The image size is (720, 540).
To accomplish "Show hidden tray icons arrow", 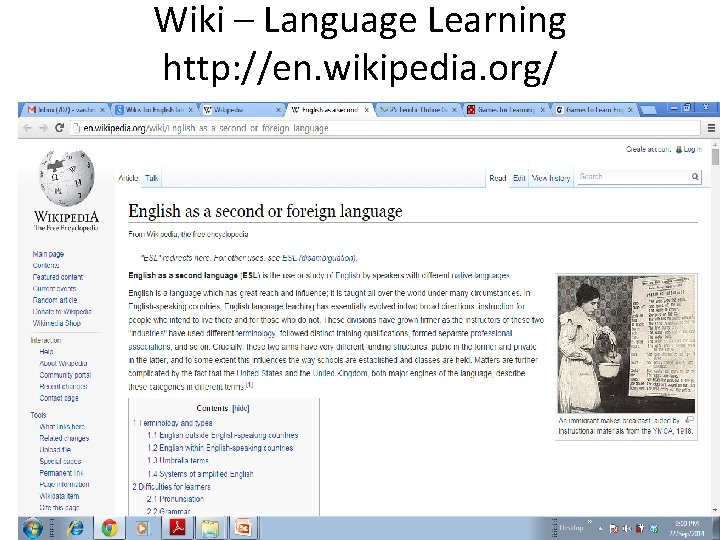I will (601, 529).
